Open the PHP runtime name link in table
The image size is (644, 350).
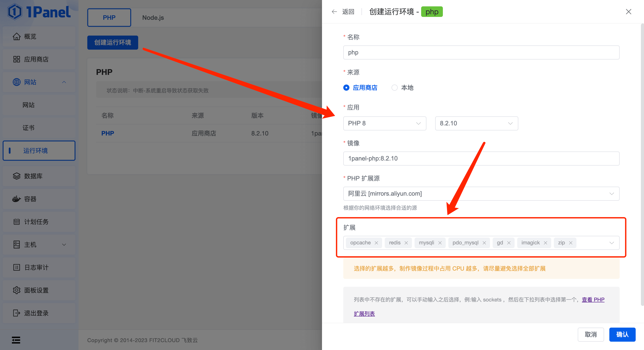click(x=107, y=133)
